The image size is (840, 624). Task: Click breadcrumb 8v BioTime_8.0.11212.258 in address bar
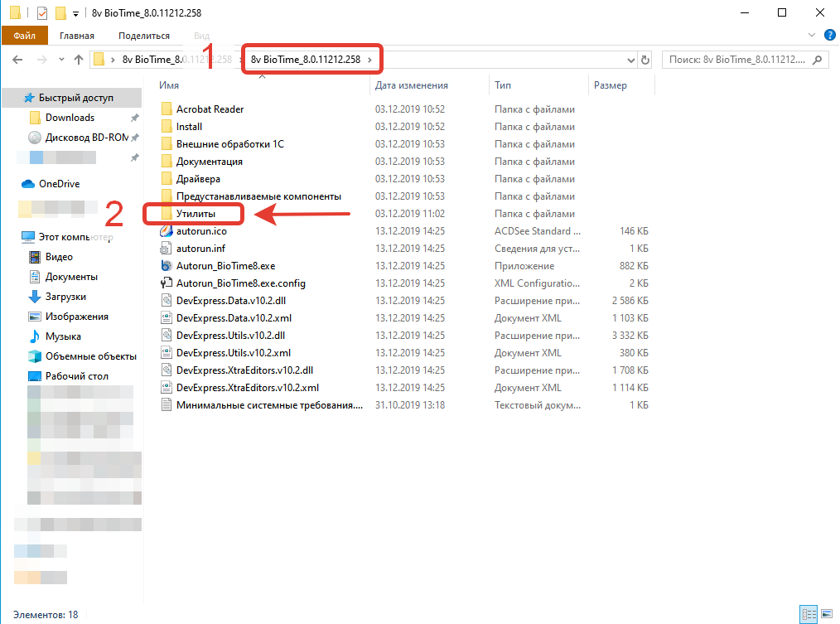tap(306, 60)
